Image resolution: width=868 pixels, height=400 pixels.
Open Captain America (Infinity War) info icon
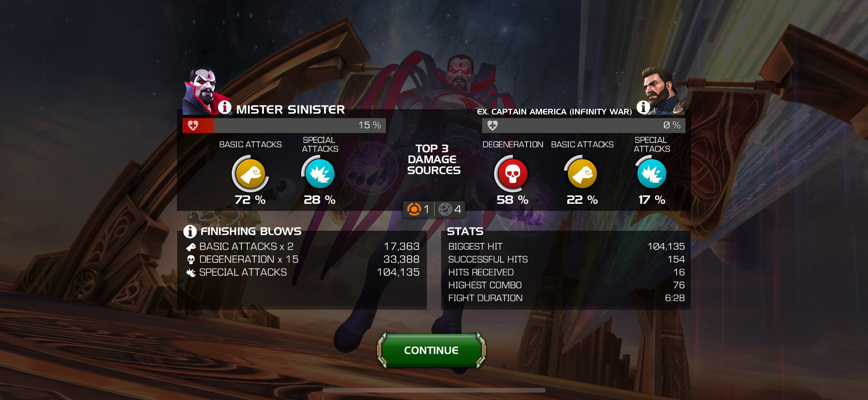tap(643, 107)
